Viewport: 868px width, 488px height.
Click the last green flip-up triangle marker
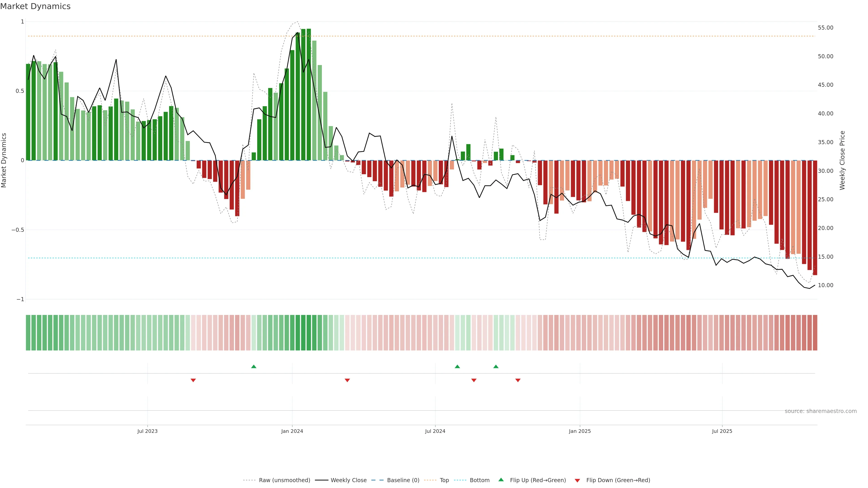tap(496, 366)
